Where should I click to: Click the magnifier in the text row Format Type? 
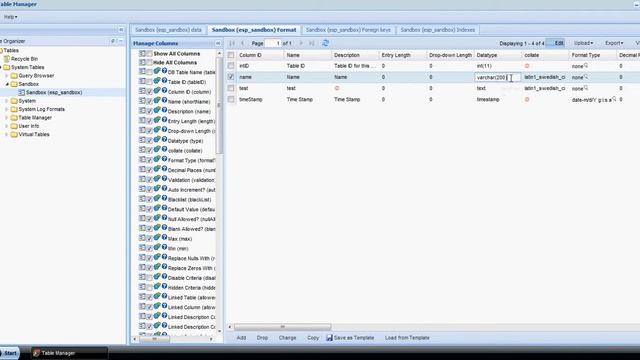pos(586,88)
